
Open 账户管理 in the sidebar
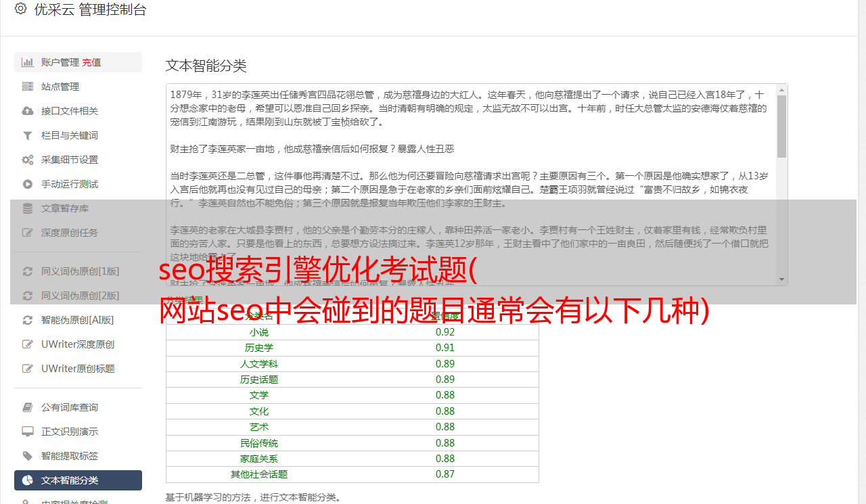[78, 62]
